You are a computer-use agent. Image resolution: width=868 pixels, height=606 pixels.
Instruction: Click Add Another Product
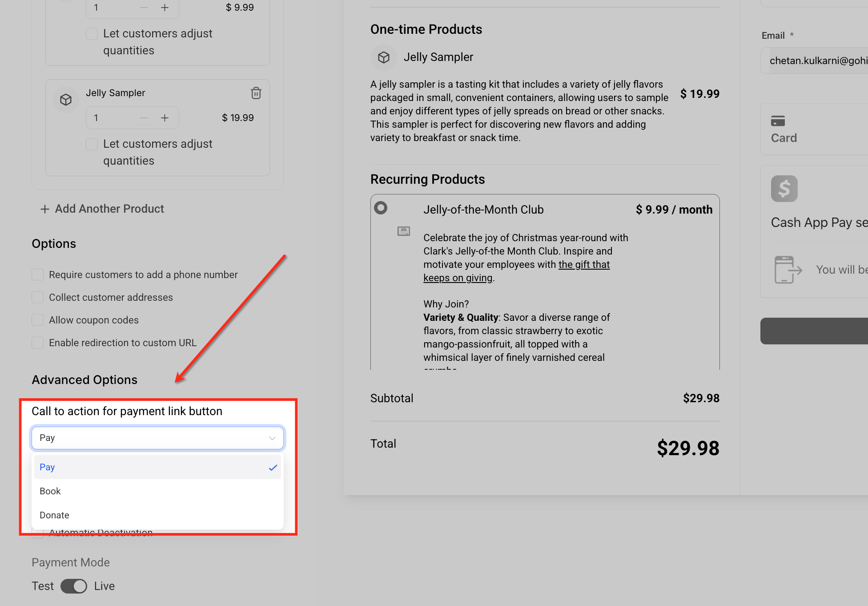click(x=102, y=209)
